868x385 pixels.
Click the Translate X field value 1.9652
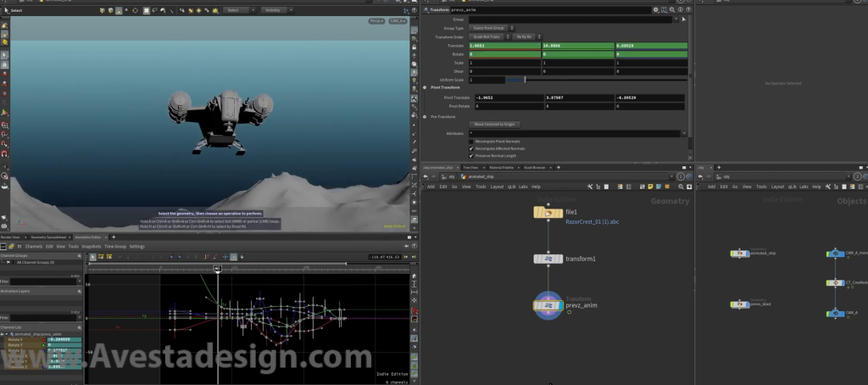[x=505, y=46]
